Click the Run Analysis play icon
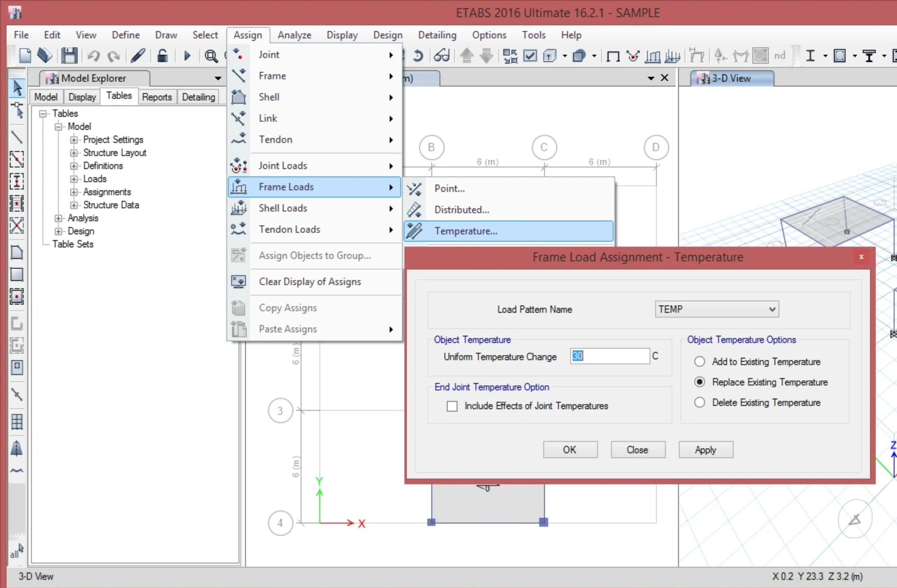897x588 pixels. tap(187, 56)
